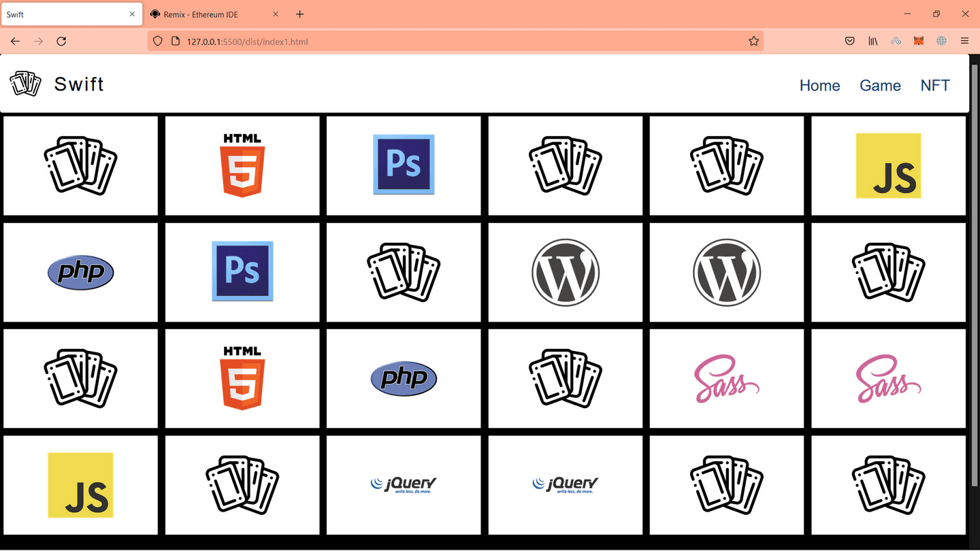Click the Swift site title text
Image resolution: width=980 pixels, height=551 pixels.
click(79, 84)
